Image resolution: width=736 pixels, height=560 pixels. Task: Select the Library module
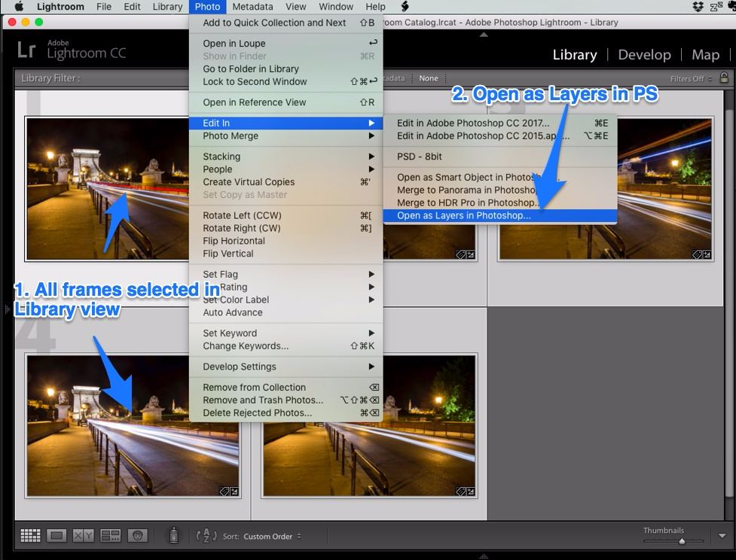pos(575,55)
